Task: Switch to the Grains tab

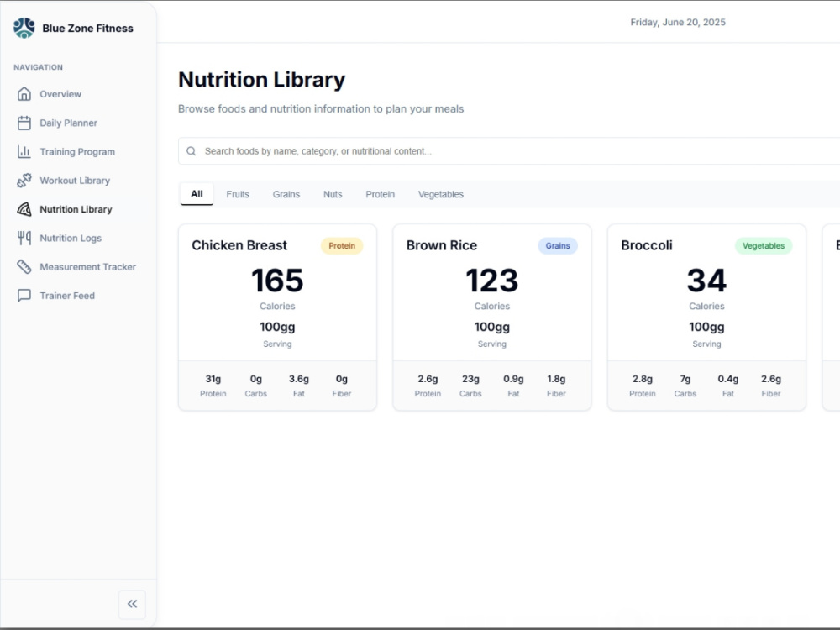Action: click(x=286, y=194)
